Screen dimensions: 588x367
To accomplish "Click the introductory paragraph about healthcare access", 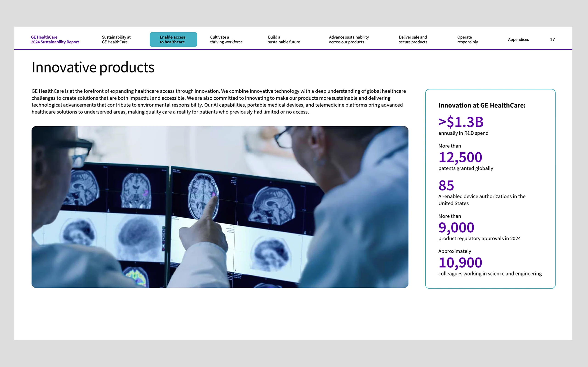I will click(219, 101).
